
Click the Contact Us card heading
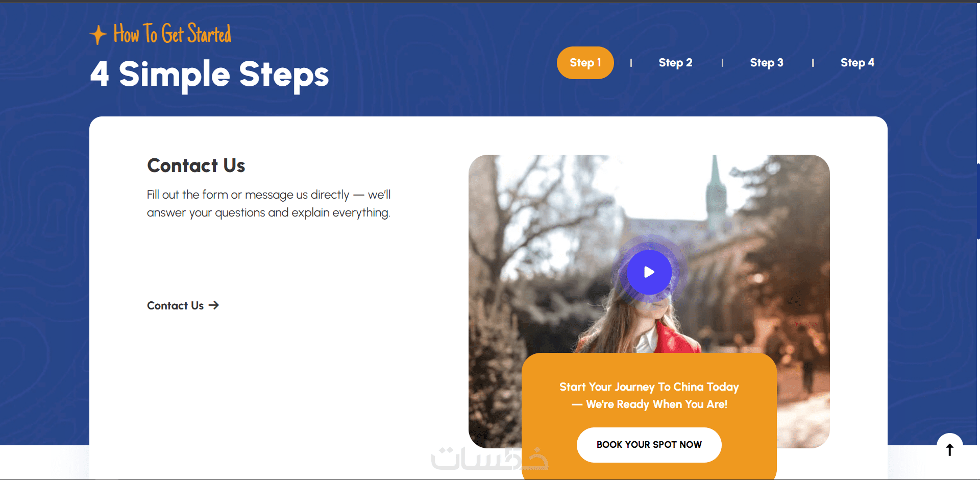click(x=196, y=165)
